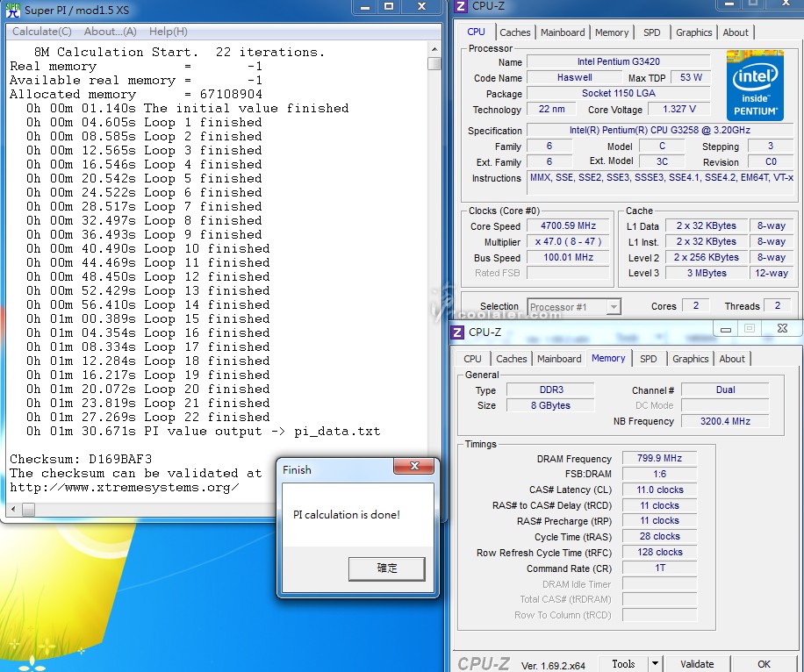Click the 'PI value output -> pi_data.txt' line

click(x=204, y=431)
